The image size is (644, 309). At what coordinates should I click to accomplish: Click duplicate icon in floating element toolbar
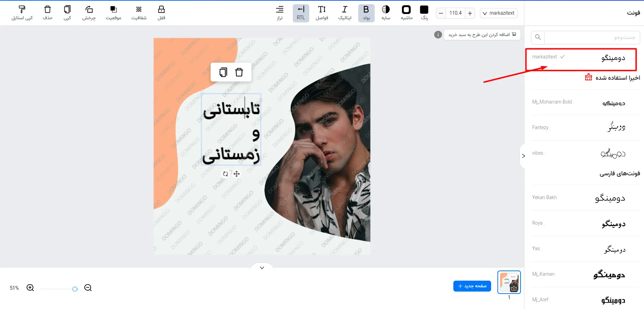223,72
